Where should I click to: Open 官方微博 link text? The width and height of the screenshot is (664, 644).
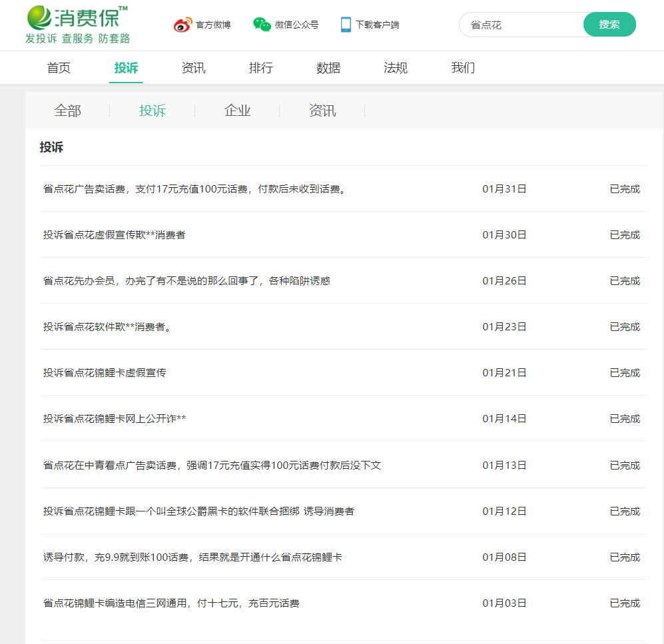click(213, 25)
